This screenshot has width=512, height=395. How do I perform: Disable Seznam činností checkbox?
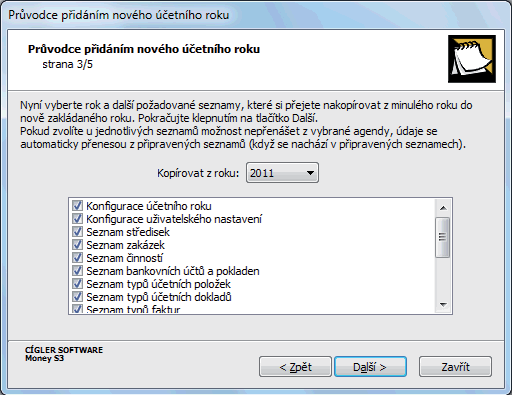[x=77, y=258]
